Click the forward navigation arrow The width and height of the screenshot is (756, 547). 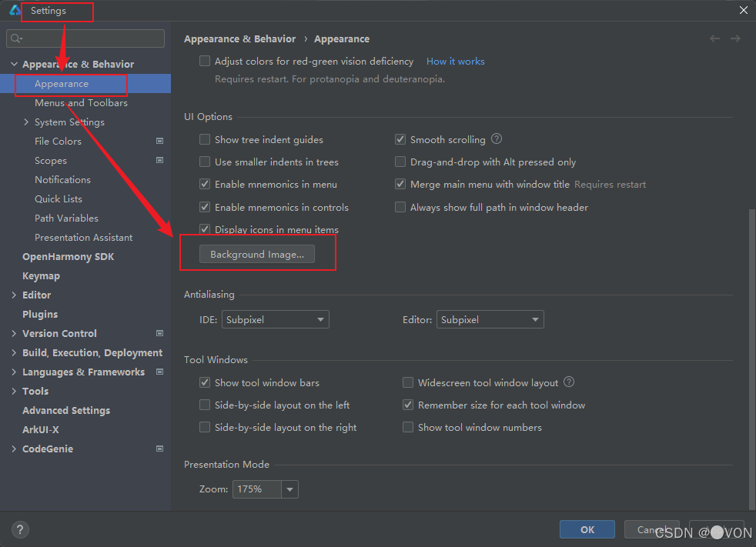pyautogui.click(x=735, y=38)
